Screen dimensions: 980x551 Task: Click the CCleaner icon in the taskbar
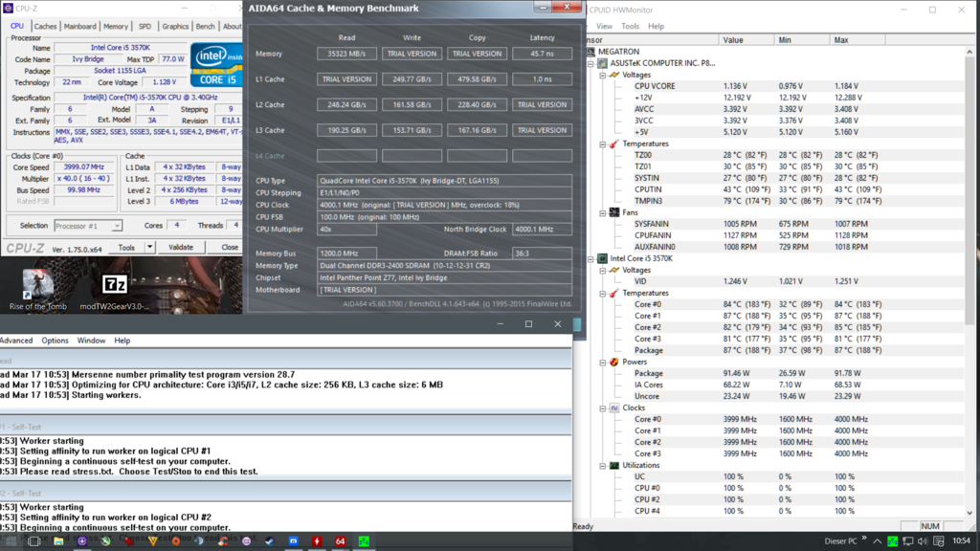point(222,541)
